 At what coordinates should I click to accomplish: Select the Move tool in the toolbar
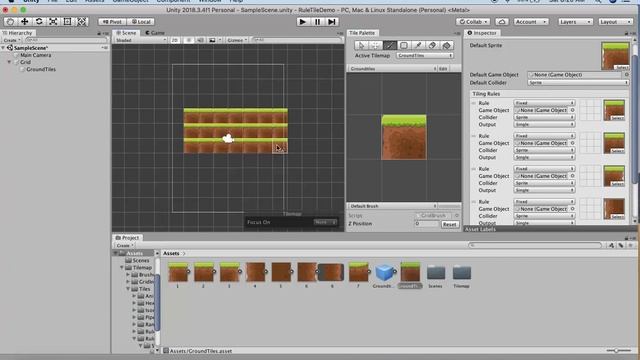[24, 22]
